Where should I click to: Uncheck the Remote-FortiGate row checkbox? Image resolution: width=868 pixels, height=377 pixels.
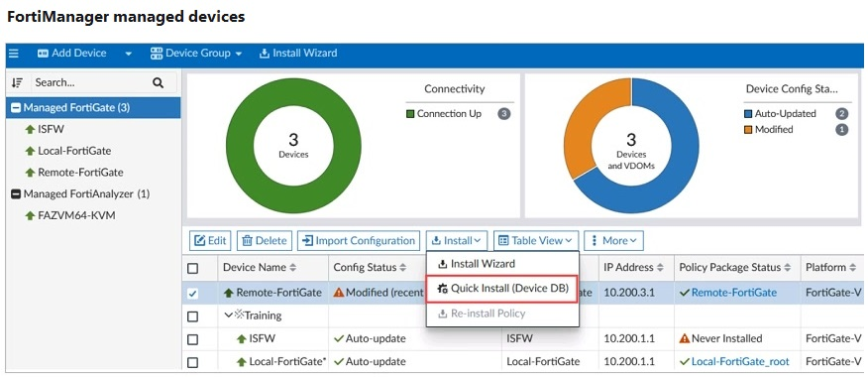point(192,294)
